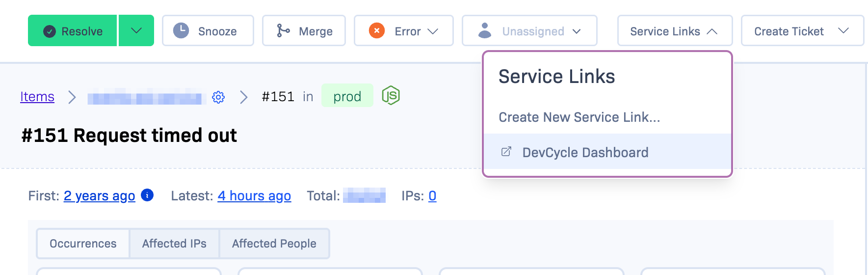Expand the Resolve options arrow
The image size is (868, 275).
(x=136, y=31)
